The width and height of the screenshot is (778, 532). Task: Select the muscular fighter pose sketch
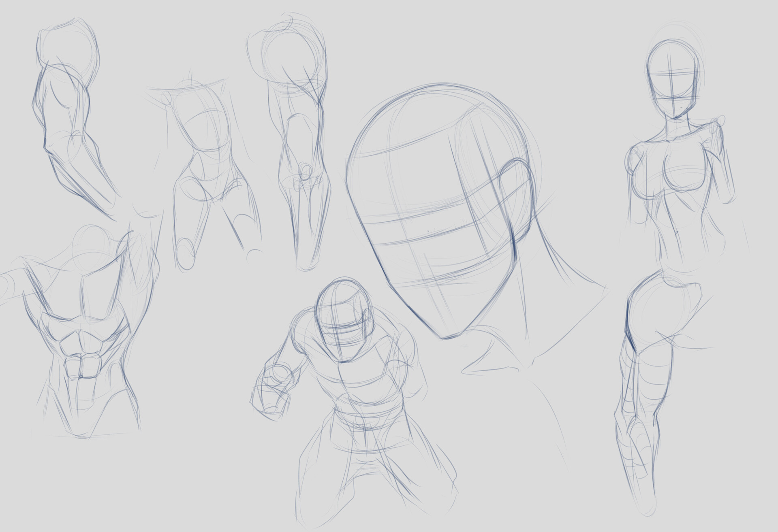pos(357,385)
